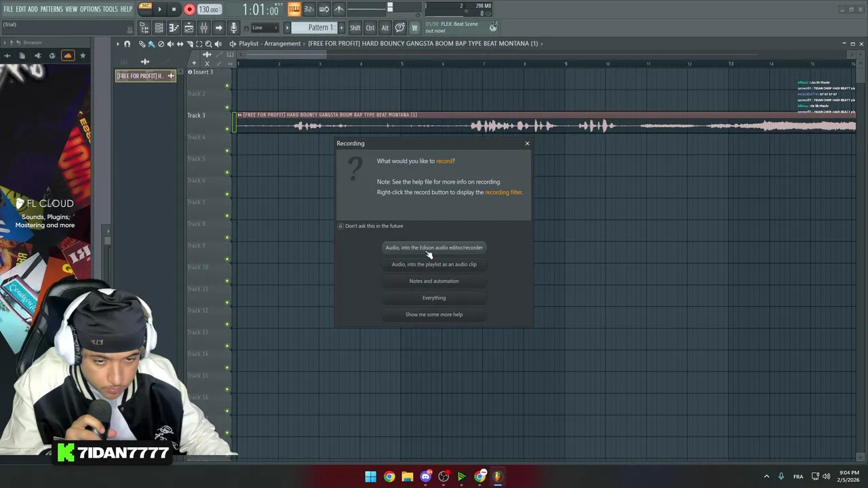This screenshot has width=868, height=488.
Task: Open the VIEW menu
Action: [71, 9]
